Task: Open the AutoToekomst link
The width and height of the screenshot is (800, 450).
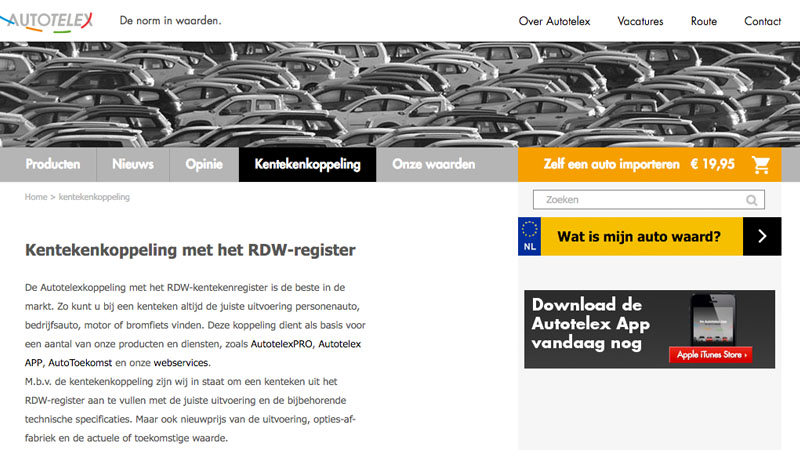Action: click(x=80, y=363)
